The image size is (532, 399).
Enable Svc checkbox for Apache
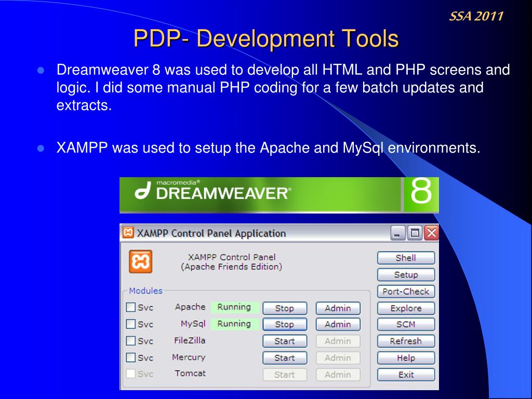coord(130,307)
